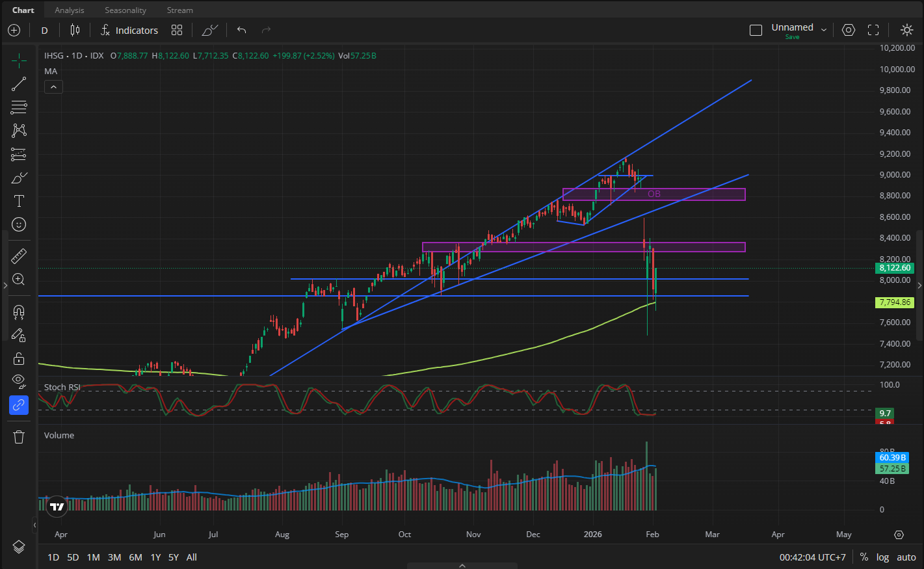Open the Unnamed layout dropdown arrow
The width and height of the screenshot is (924, 569).
[824, 30]
